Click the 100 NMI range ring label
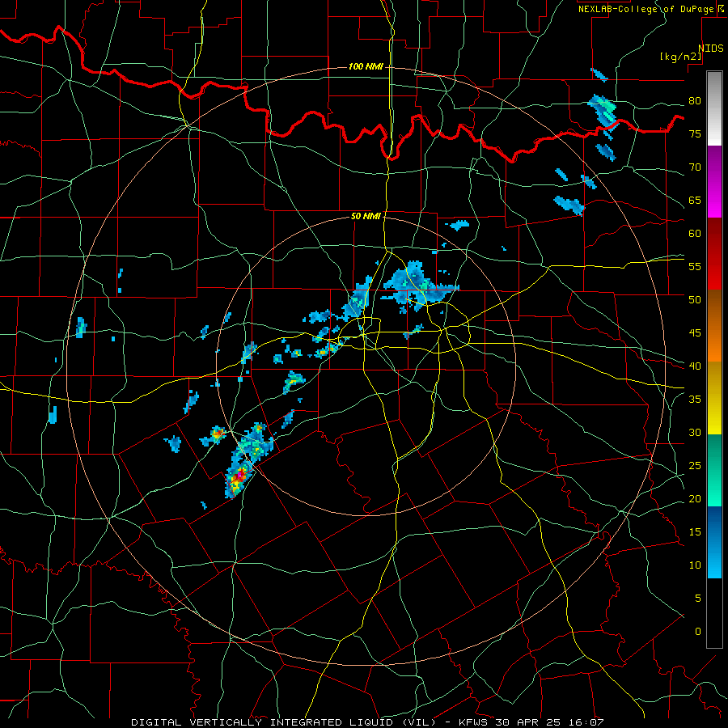The width and height of the screenshot is (728, 728). point(366,67)
